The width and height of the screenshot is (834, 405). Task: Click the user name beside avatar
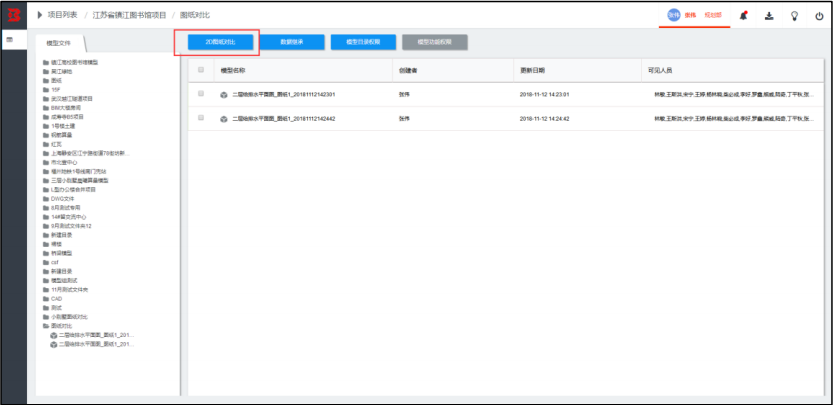690,15
